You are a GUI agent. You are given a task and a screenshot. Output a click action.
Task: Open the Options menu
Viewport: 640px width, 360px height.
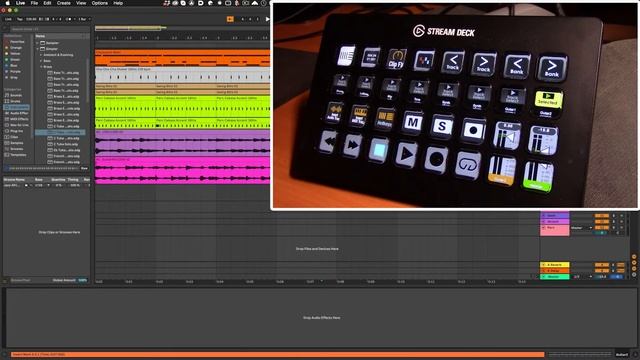pyautogui.click(x=100, y=3)
